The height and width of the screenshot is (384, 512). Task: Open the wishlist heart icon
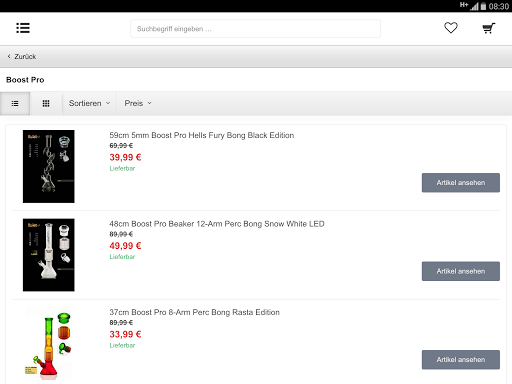click(451, 28)
